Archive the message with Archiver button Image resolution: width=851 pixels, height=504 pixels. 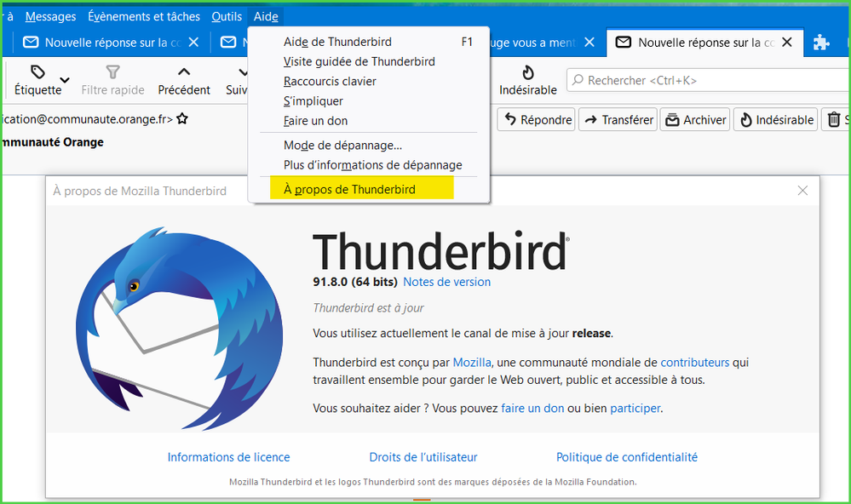[x=695, y=119]
